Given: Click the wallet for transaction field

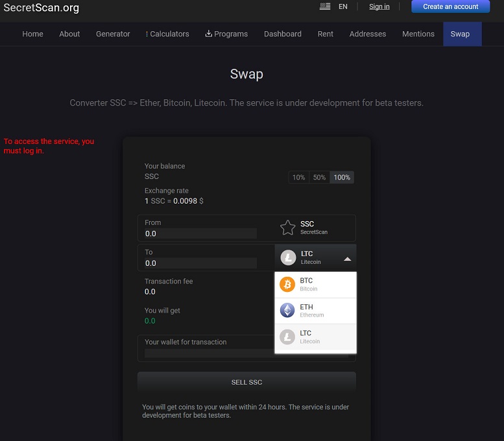Looking at the screenshot, I should pos(246,353).
